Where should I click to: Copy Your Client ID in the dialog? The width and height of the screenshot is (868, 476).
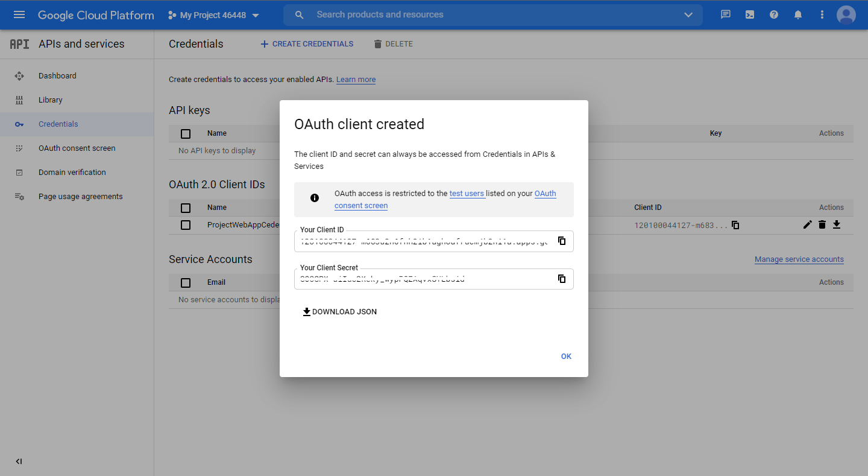562,241
